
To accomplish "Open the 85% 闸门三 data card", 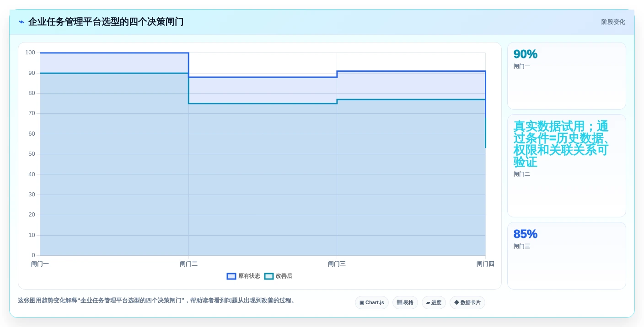I will point(567,256).
